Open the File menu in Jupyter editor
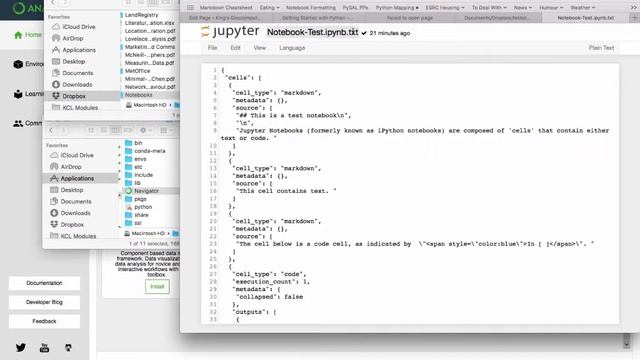This screenshot has height=360, width=640. [212, 48]
